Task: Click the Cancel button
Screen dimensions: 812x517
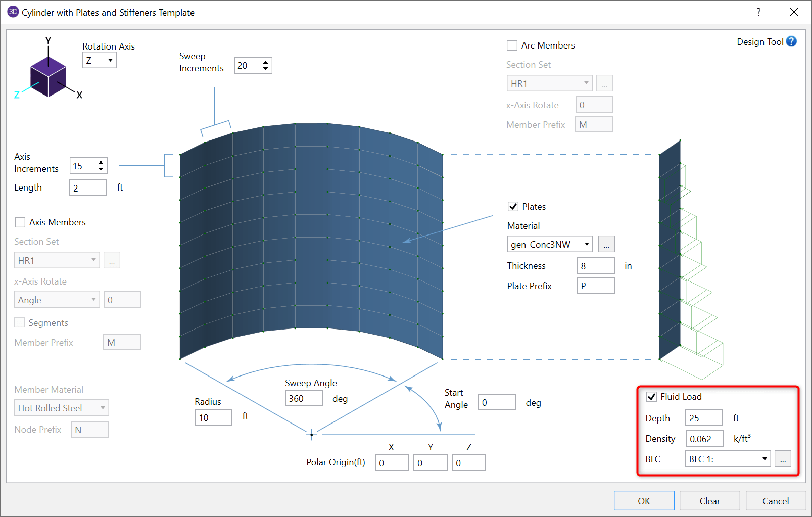Action: tap(775, 501)
